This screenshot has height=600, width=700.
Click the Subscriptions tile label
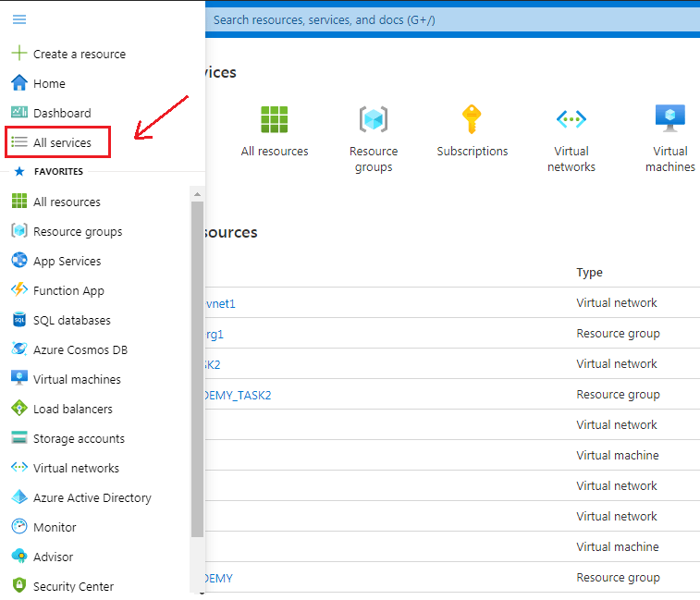point(473,152)
